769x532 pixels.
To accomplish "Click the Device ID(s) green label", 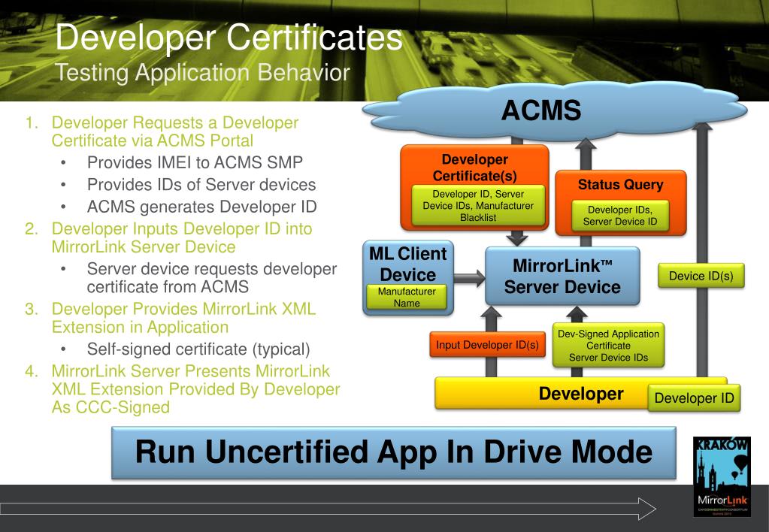I will (x=701, y=276).
